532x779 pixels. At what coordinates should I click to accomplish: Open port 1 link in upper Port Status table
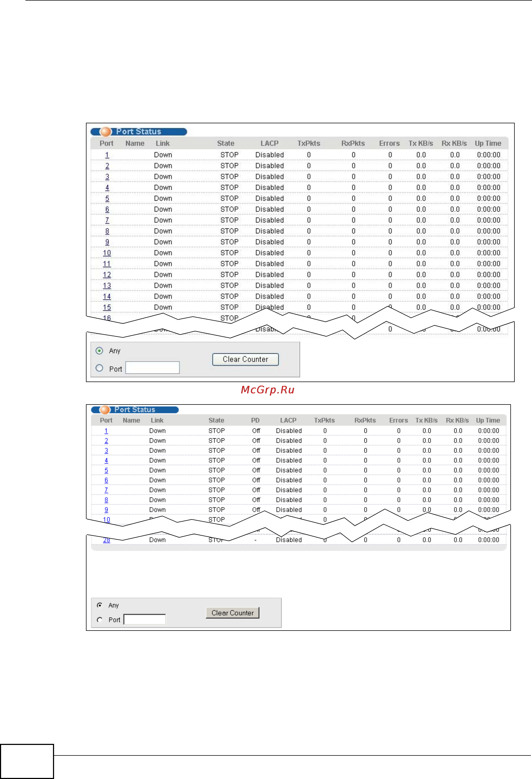point(107,155)
